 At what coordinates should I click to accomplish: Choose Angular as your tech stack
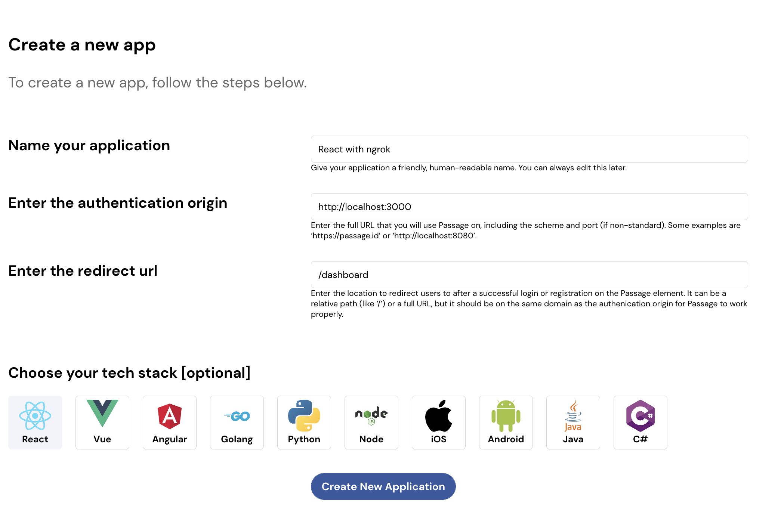pyautogui.click(x=169, y=422)
